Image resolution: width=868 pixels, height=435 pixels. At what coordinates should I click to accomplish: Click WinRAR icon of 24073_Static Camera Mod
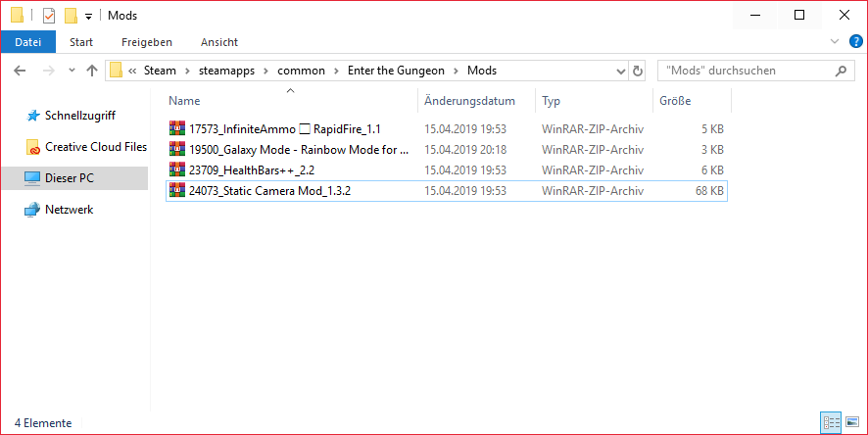[x=177, y=190]
